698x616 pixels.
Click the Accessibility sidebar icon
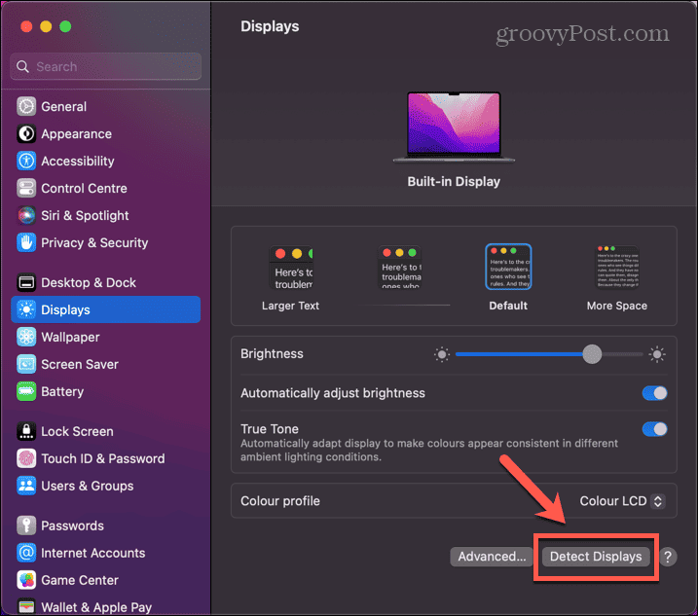[26, 161]
